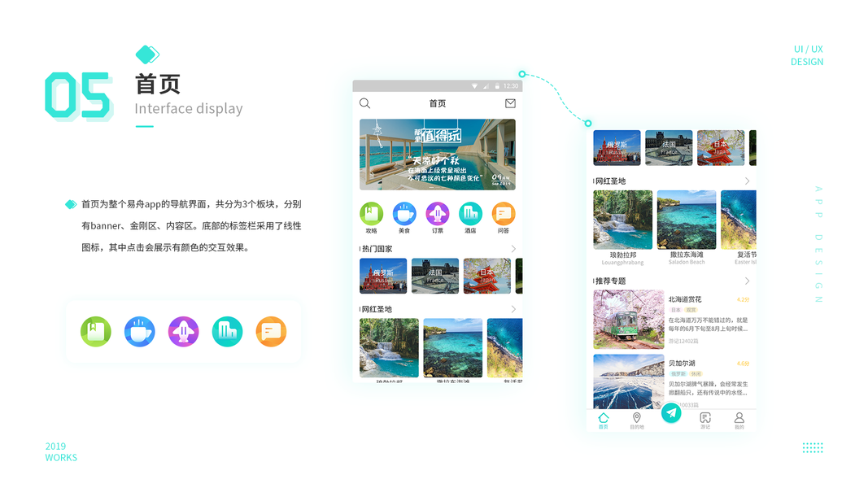Select 美食 blue cup icon in phone screen

(x=404, y=214)
